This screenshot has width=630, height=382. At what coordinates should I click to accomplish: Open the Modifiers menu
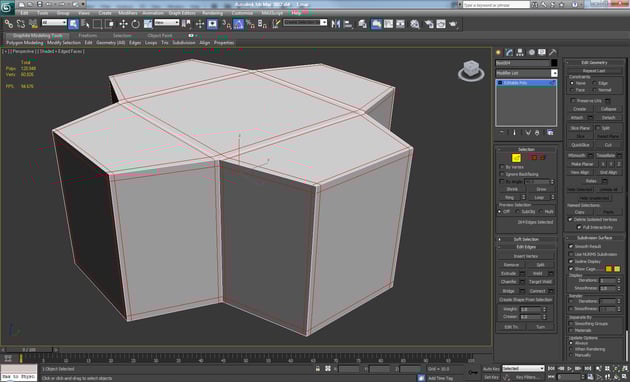(128, 13)
